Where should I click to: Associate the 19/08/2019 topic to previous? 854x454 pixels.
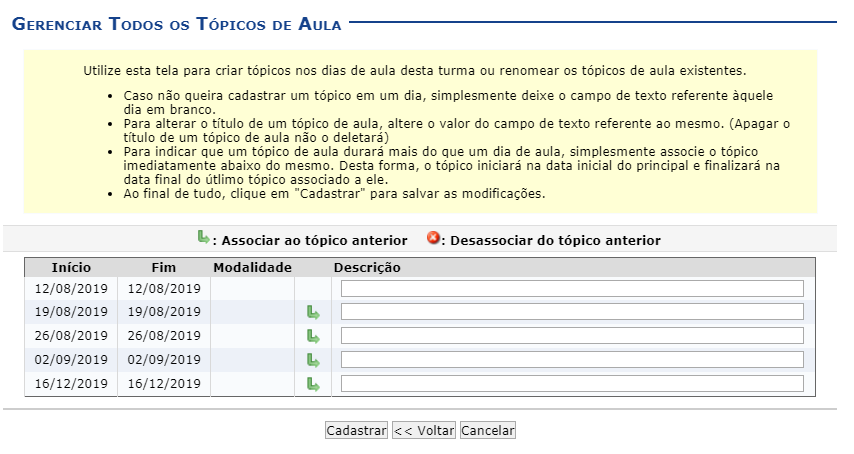click(313, 313)
